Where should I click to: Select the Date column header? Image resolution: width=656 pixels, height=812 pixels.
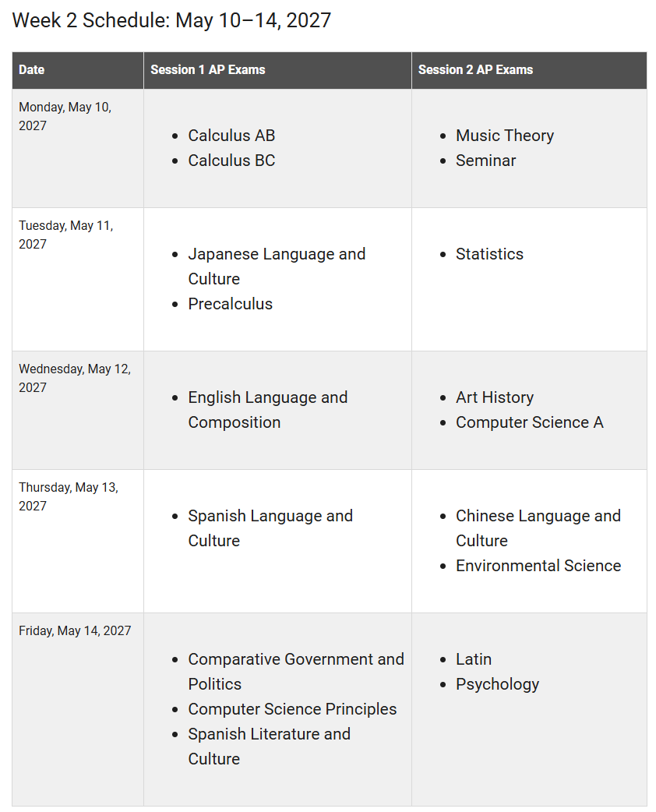(x=32, y=70)
